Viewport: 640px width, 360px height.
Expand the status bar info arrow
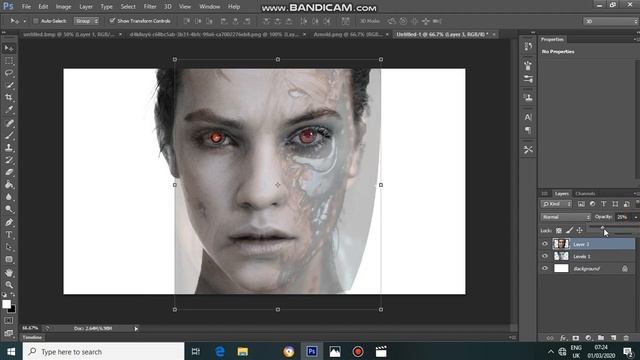click(x=136, y=329)
